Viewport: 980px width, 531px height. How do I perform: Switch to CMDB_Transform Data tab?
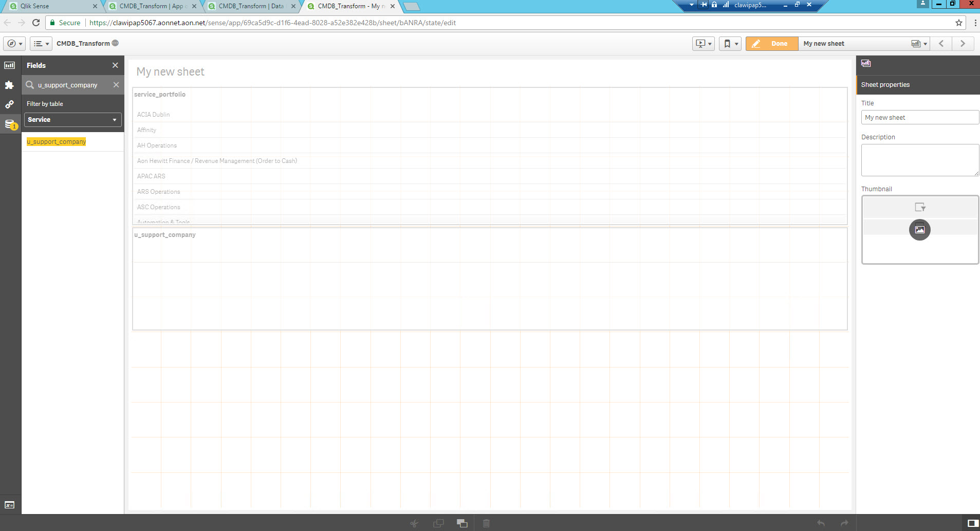[x=252, y=6]
